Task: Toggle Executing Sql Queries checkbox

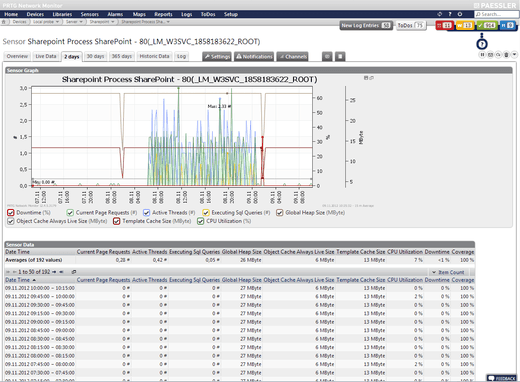Action: click(x=206, y=213)
